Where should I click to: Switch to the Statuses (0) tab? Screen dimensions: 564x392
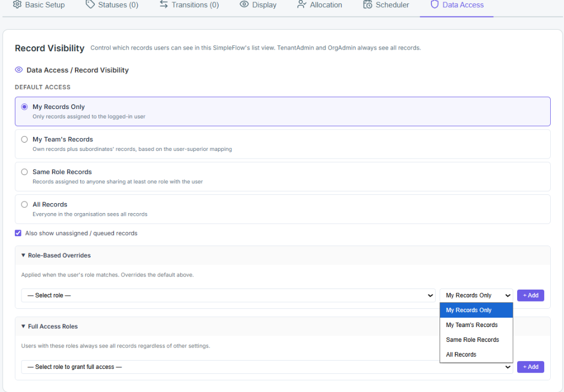click(x=112, y=5)
